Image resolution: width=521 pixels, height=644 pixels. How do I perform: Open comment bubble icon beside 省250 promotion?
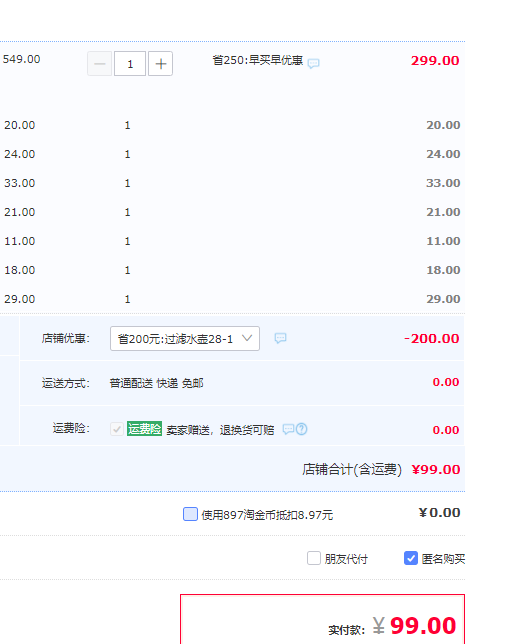click(313, 63)
